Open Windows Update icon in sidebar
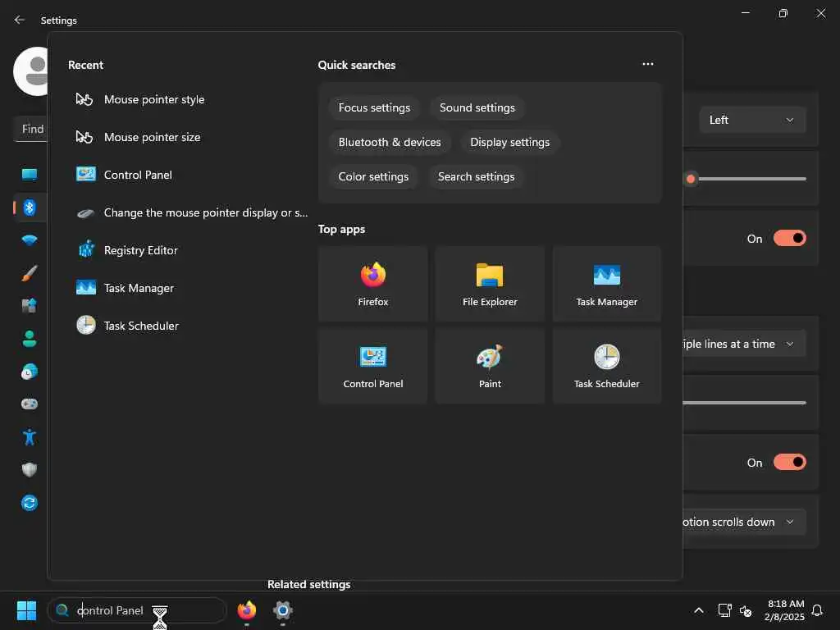 (x=30, y=503)
